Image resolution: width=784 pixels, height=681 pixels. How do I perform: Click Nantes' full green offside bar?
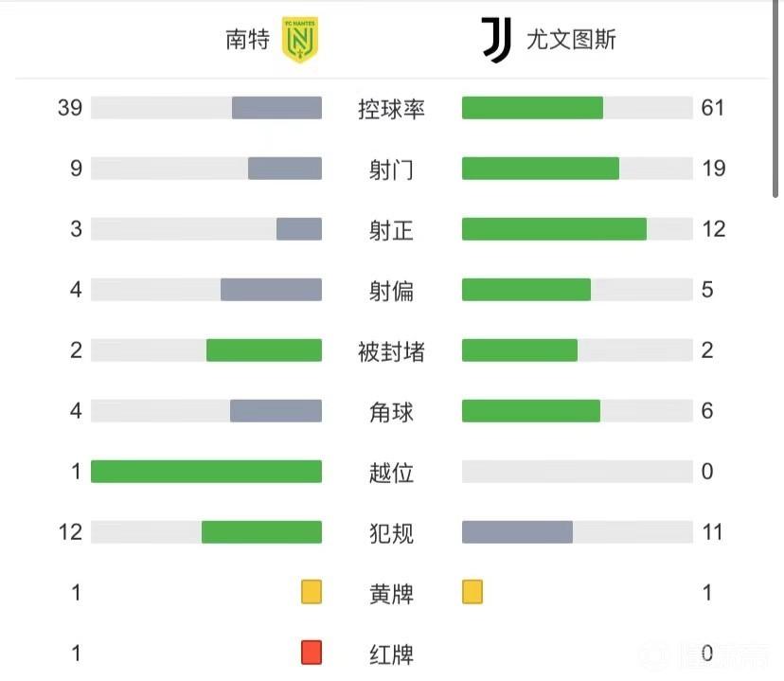click(x=206, y=472)
